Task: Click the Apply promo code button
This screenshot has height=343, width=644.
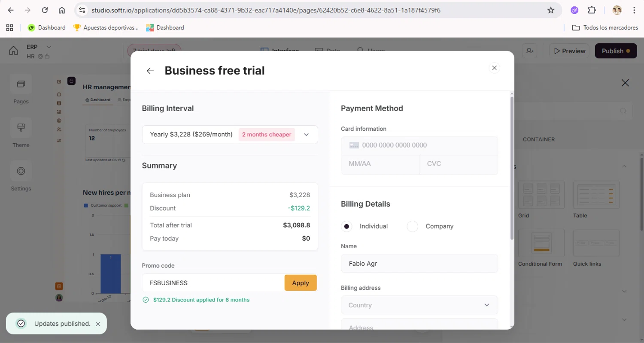Action: click(x=301, y=283)
